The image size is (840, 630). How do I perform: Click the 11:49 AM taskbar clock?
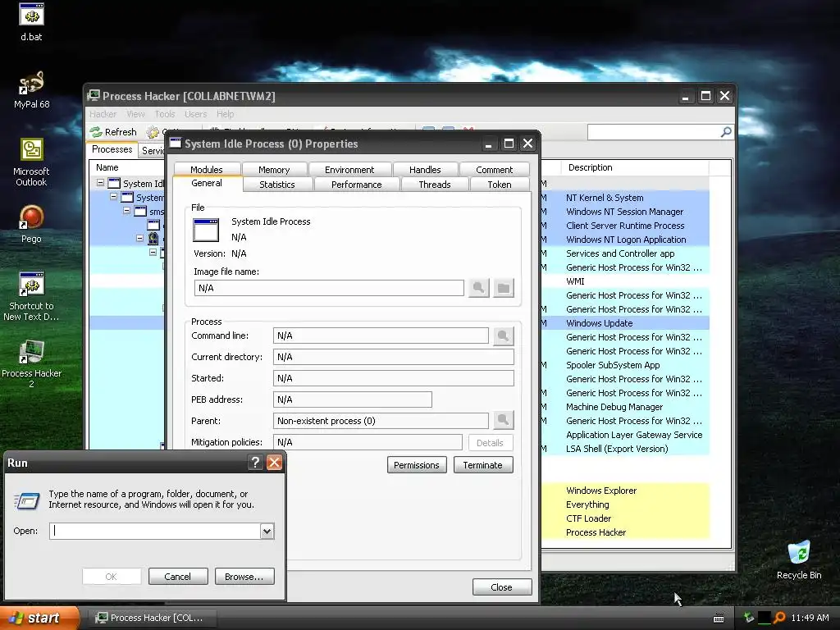click(x=810, y=618)
